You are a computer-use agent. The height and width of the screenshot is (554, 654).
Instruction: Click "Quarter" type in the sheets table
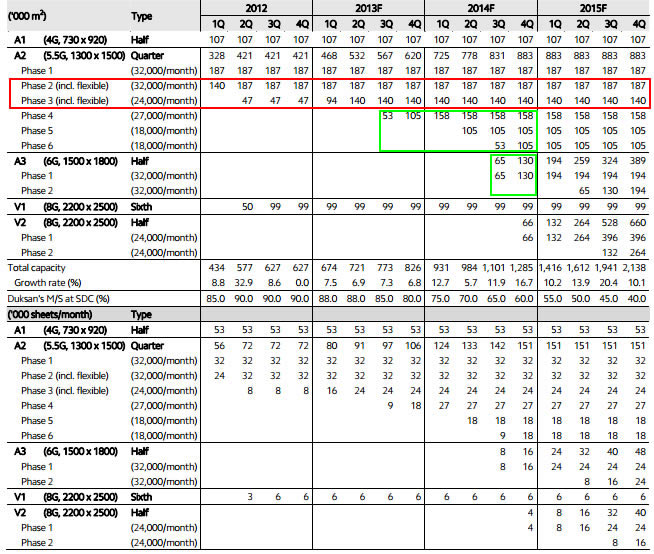[147, 346]
